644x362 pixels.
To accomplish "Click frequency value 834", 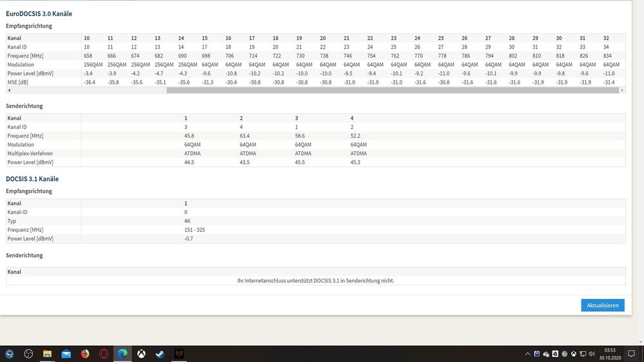I will point(607,56).
